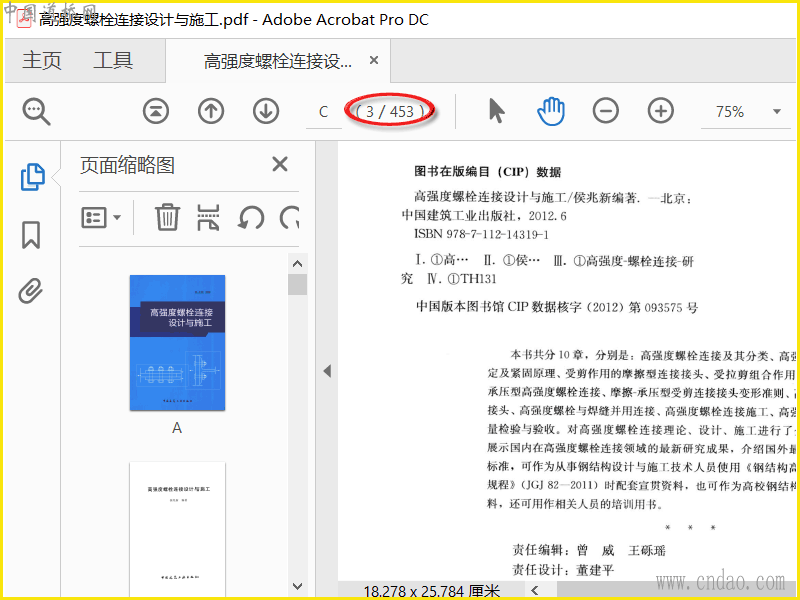Switch to the 主页 tab
Viewport: 800px width, 600px height.
click(42, 61)
